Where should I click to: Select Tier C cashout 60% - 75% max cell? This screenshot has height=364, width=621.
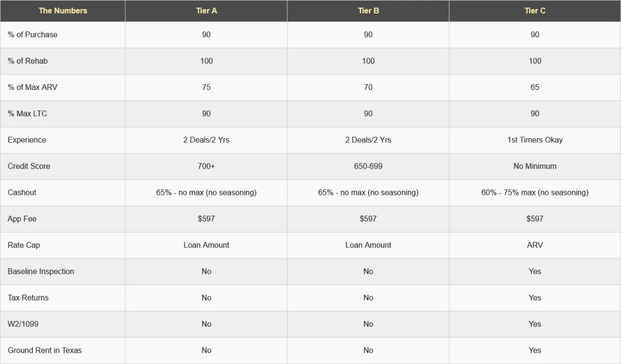[535, 193]
